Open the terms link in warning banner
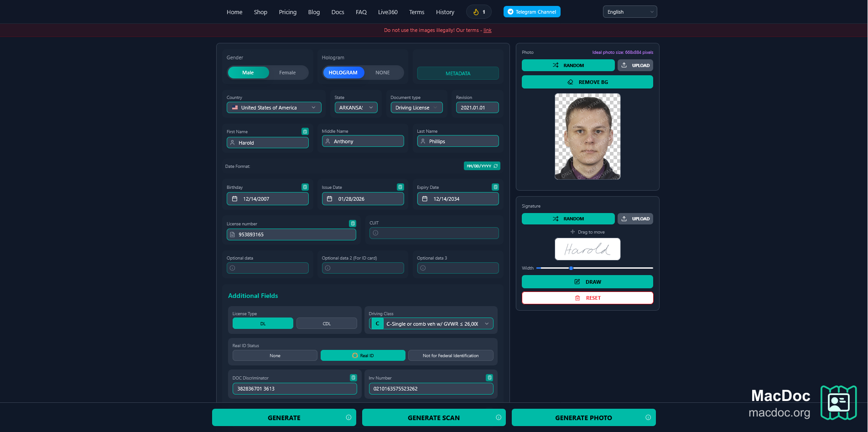 (x=488, y=30)
